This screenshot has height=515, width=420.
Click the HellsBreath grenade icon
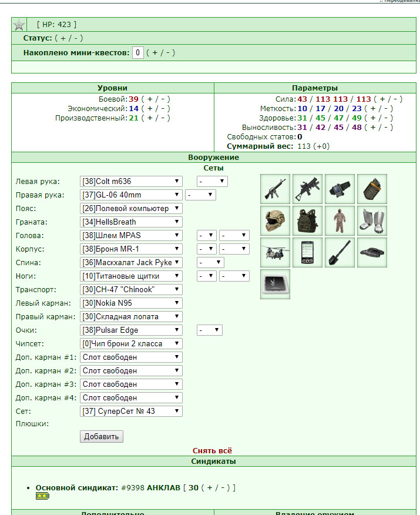tap(372, 189)
